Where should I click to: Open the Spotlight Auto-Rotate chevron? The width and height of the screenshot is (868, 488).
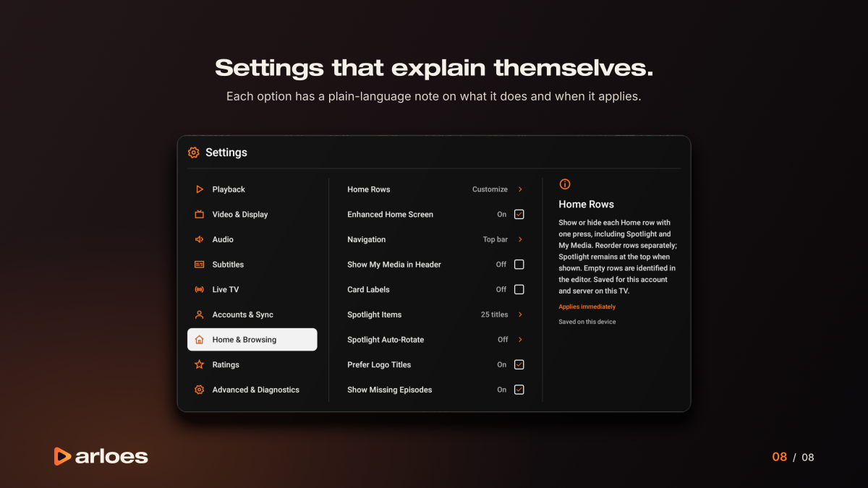(520, 340)
